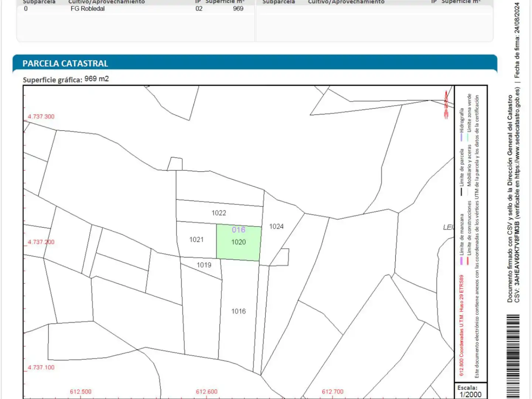
Task: Click parcel label 1016 on the map
Action: [x=238, y=311]
